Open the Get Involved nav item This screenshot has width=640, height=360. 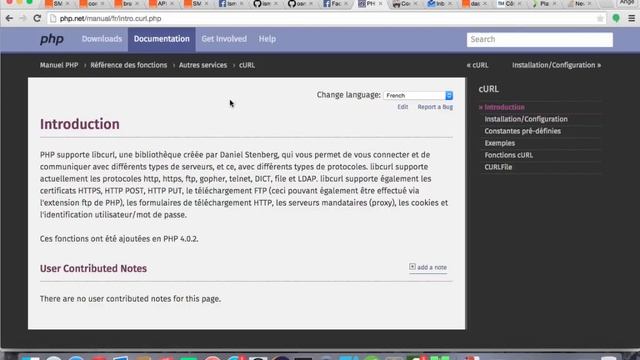(x=224, y=39)
